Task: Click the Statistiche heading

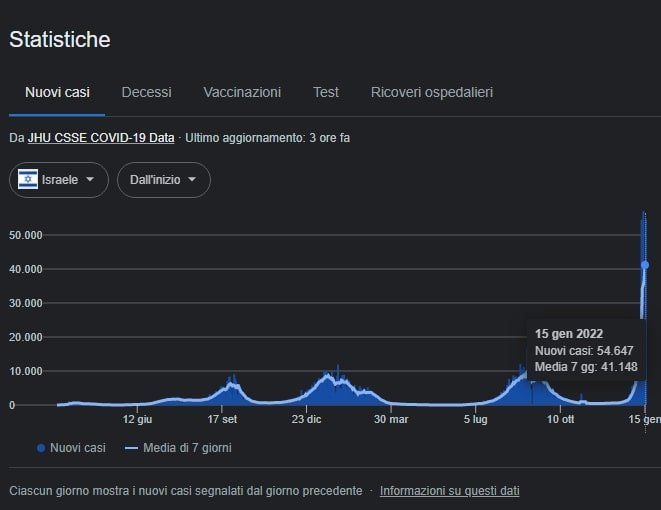Action: click(x=60, y=40)
